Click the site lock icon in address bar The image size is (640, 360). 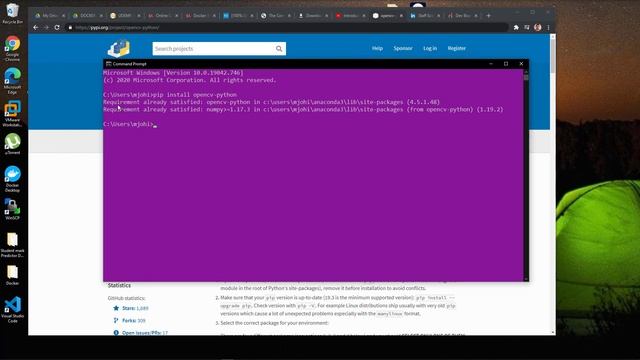(70, 27)
